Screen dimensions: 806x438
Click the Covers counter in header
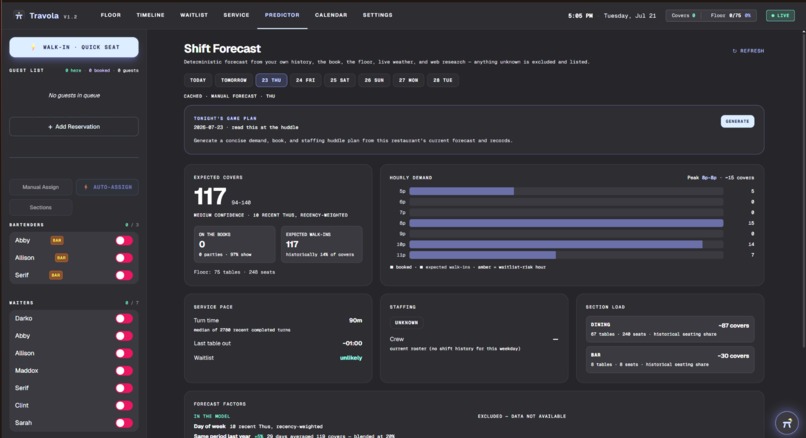coord(683,15)
